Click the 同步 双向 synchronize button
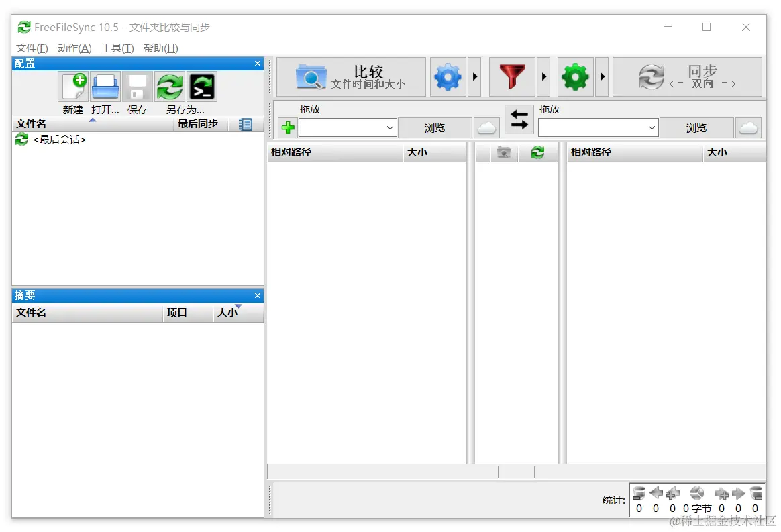Viewport: 781px width, 532px height. click(x=687, y=76)
